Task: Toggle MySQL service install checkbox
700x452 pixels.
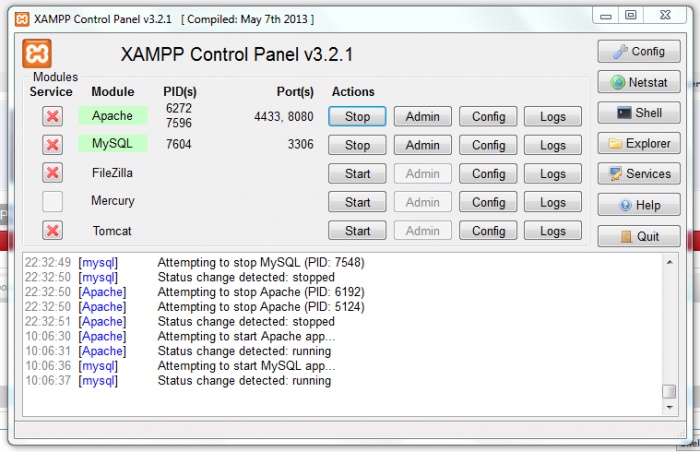Action: pyautogui.click(x=52, y=145)
